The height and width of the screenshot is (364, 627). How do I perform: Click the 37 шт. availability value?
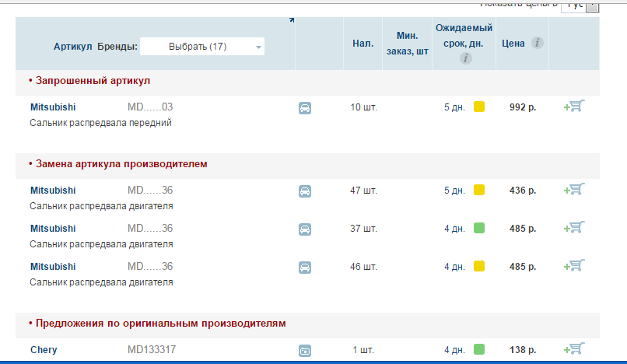tap(363, 229)
